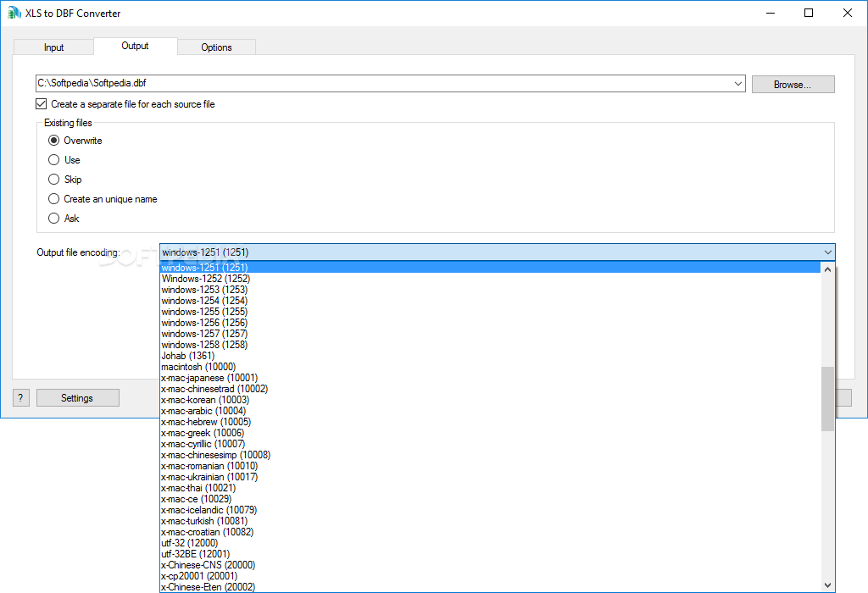Close the XLS to DBF Converter window

click(x=847, y=13)
